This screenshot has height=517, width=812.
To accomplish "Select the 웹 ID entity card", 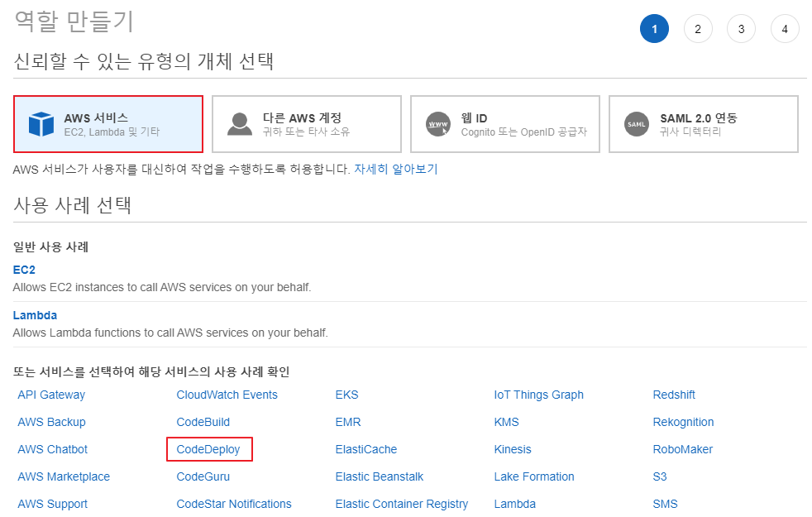I will pyautogui.click(x=505, y=124).
